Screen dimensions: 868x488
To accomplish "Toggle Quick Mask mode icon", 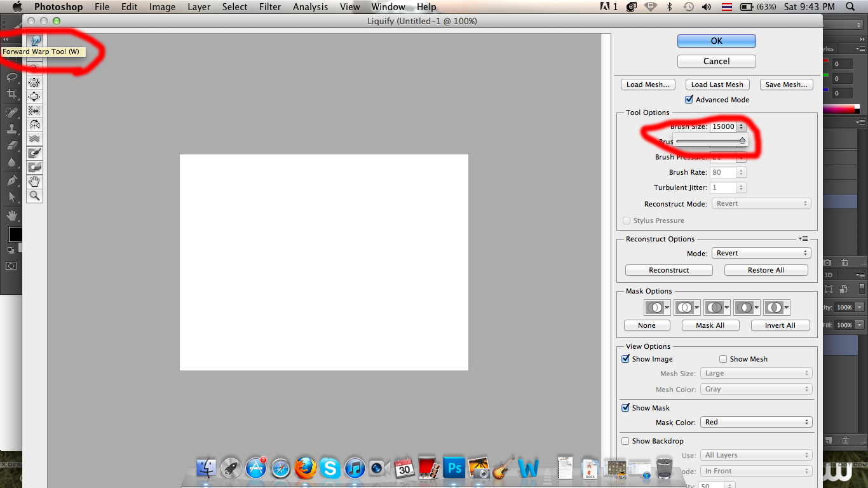I will click(11, 266).
